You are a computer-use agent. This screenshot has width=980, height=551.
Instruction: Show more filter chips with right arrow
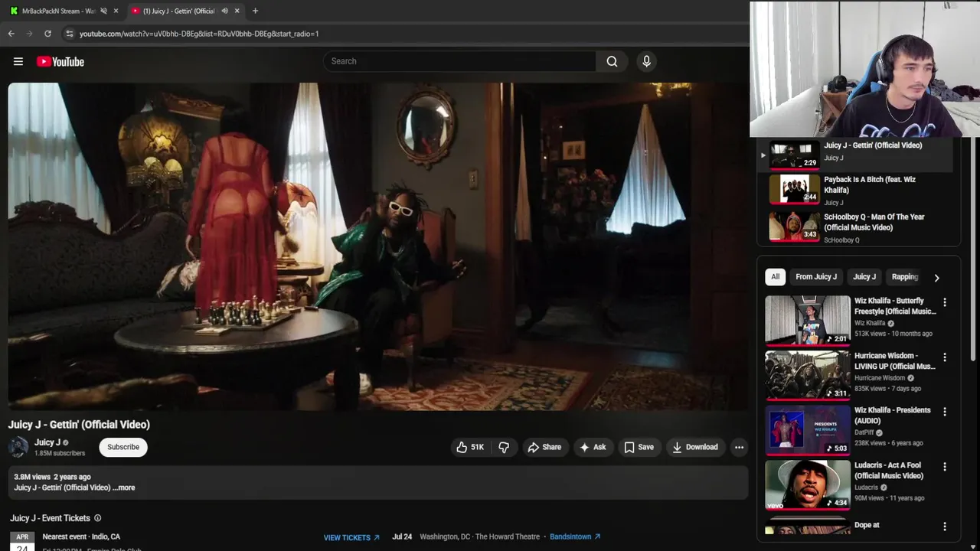click(936, 278)
